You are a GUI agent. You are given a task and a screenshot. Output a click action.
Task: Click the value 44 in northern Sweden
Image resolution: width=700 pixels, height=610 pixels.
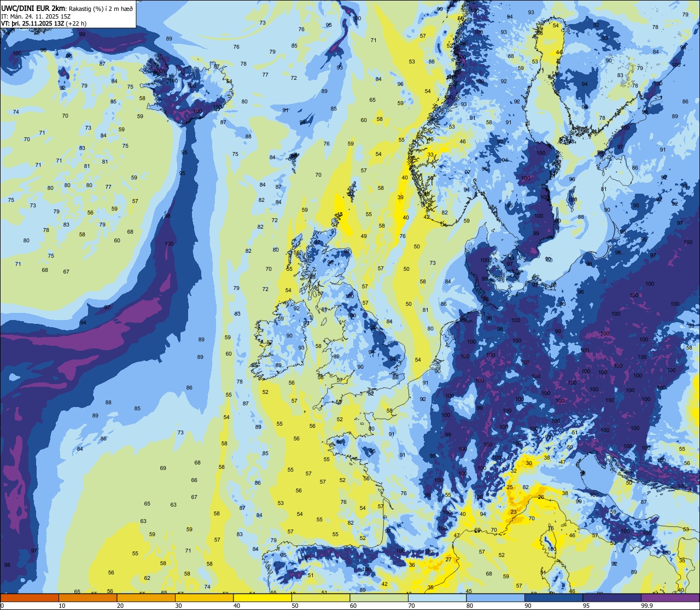pos(559,52)
